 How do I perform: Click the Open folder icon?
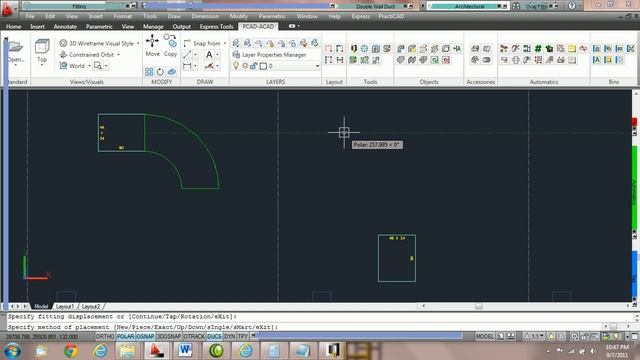pos(16,47)
